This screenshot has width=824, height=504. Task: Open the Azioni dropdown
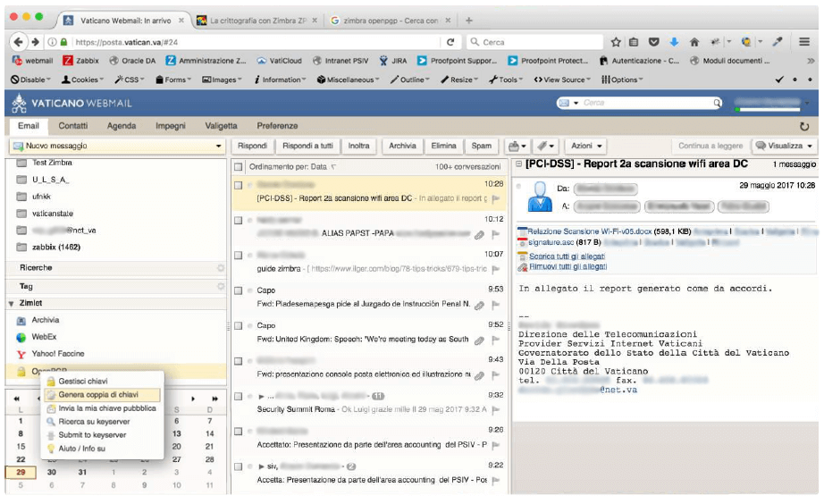tap(586, 146)
